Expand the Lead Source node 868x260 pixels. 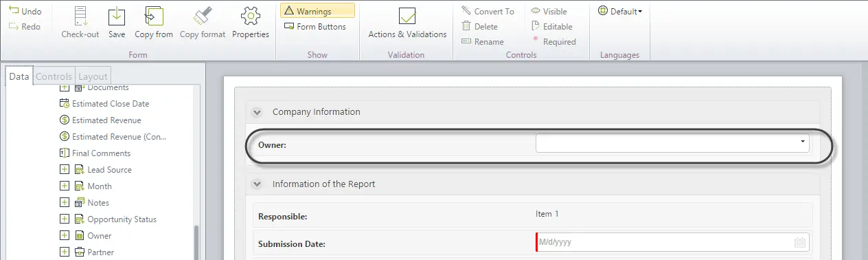(65, 170)
